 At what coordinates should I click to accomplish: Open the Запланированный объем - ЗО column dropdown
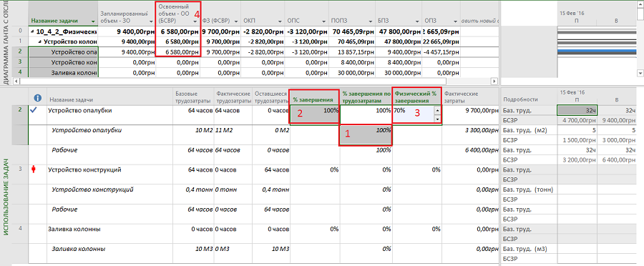[150, 21]
